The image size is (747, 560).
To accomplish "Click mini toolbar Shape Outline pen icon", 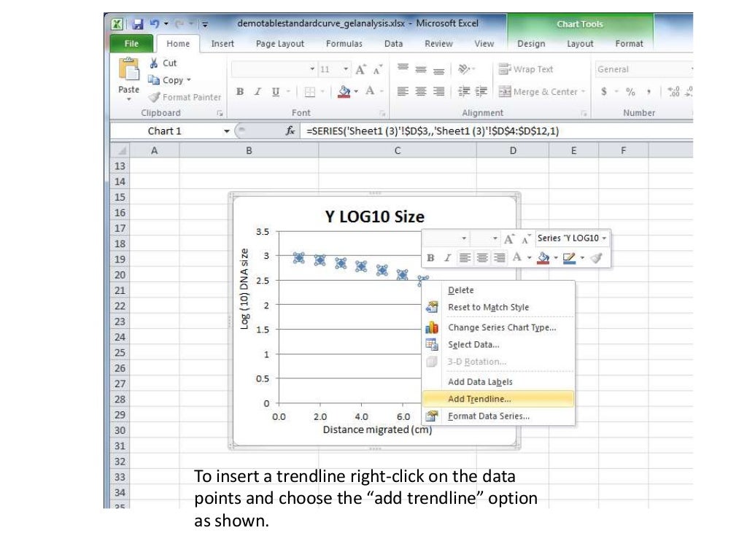I will 569,257.
